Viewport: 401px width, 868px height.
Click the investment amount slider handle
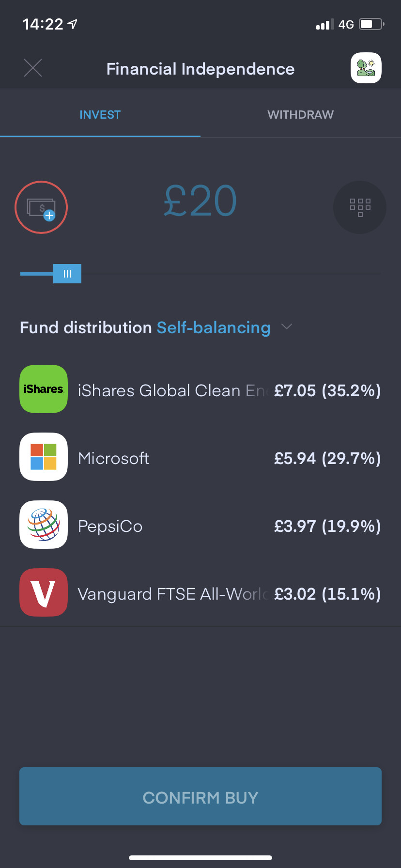(67, 274)
